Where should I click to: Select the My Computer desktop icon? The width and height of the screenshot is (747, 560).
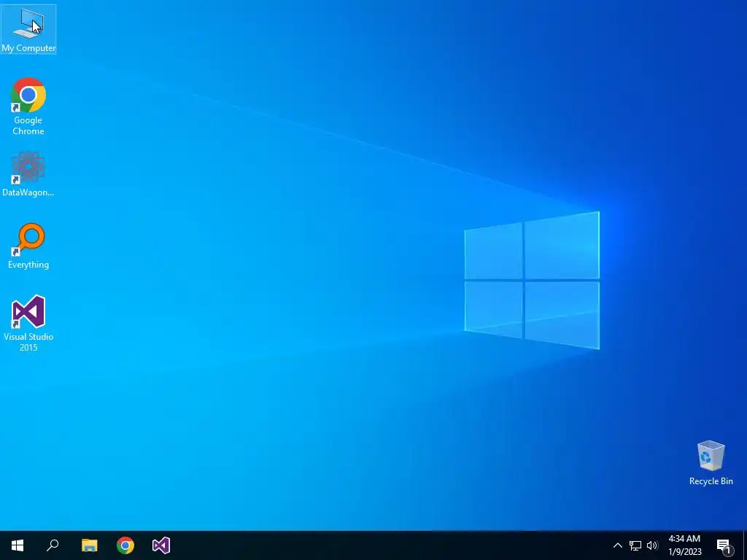coord(28,28)
